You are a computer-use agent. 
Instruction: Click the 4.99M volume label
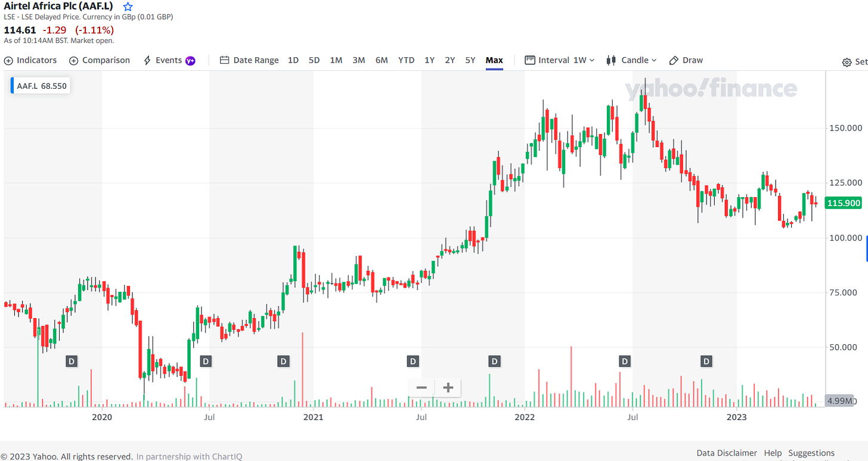(840, 401)
